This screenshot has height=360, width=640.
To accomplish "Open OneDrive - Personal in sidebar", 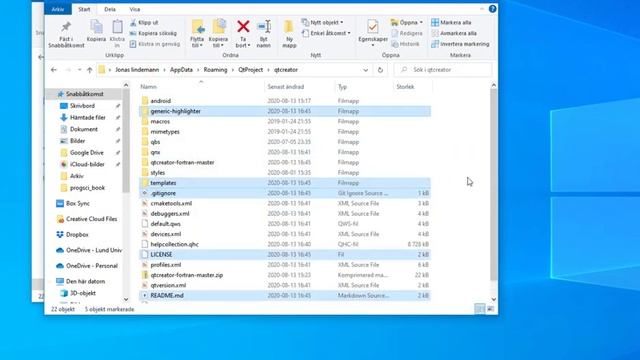I will click(x=92, y=266).
